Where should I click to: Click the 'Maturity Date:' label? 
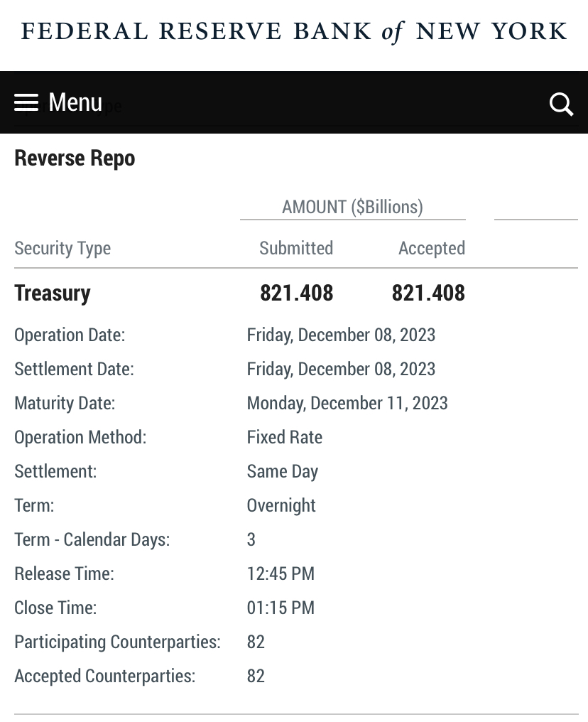pyautogui.click(x=65, y=404)
